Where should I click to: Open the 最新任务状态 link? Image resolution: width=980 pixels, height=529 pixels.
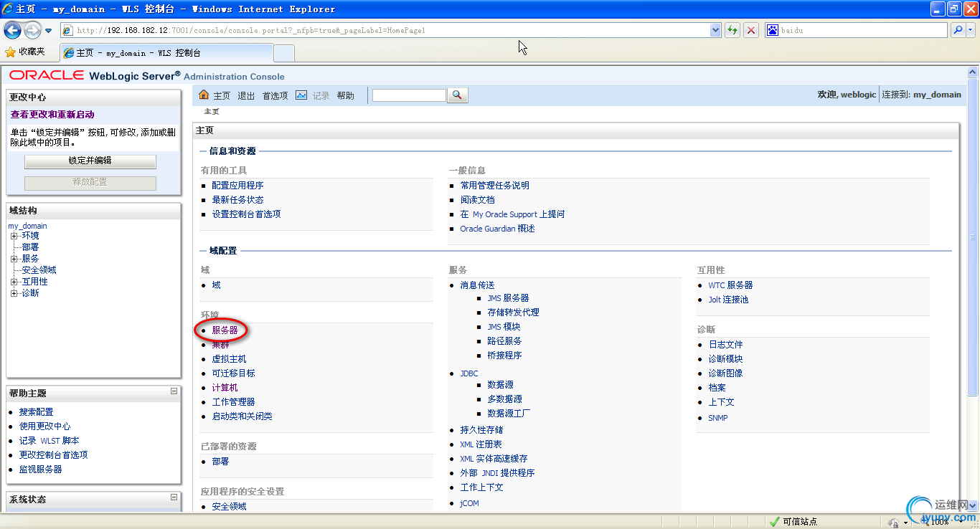237,200
